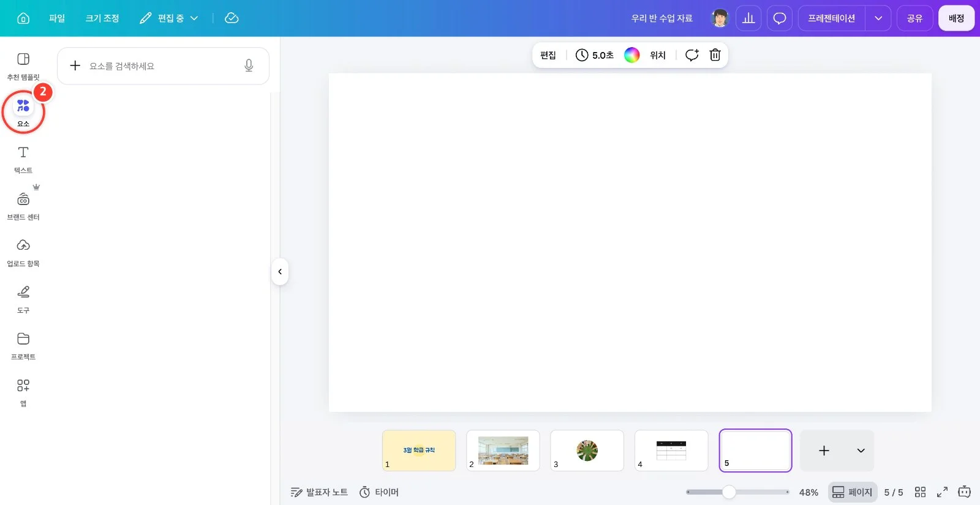Expand the add page options chevron

coord(861,451)
